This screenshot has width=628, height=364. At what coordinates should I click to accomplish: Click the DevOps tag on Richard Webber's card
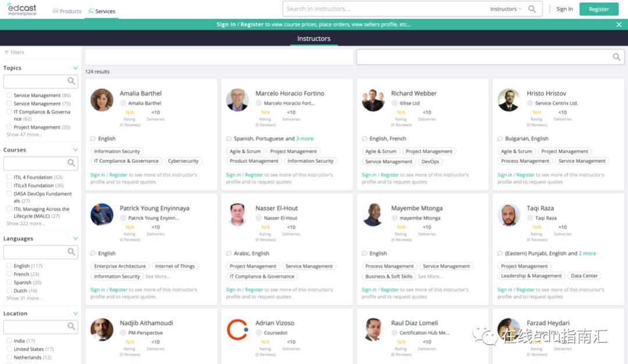pos(430,162)
